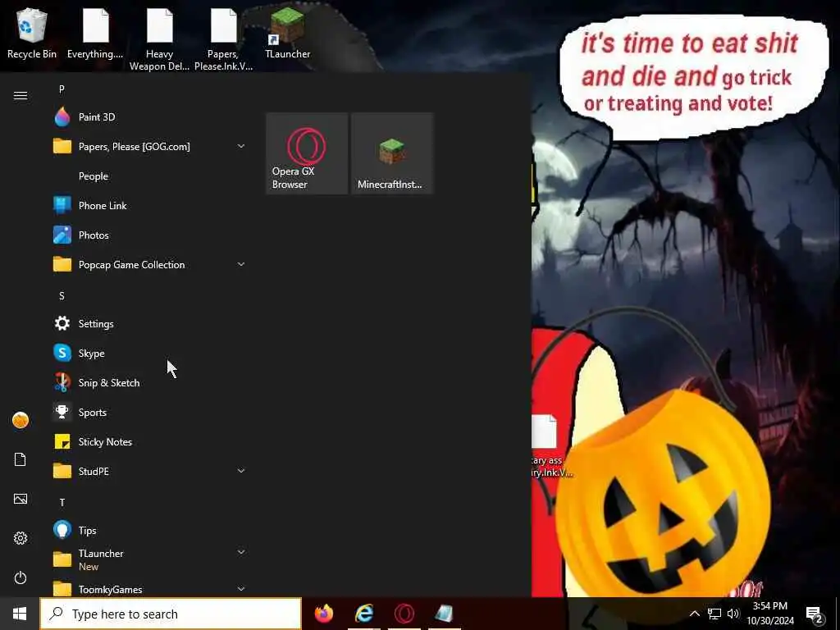Click the Opera GX Browser tile
The height and width of the screenshot is (630, 840).
307,153
